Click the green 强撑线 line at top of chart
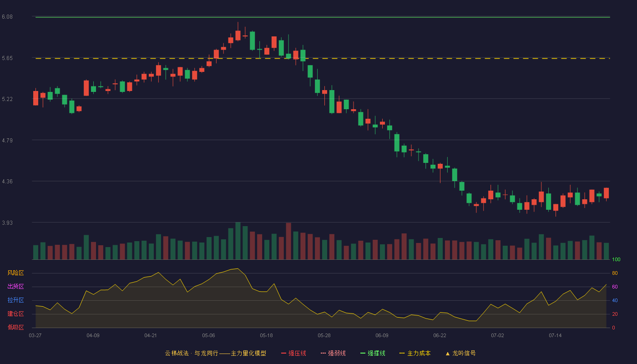The height and width of the screenshot is (364, 637). 323,17
